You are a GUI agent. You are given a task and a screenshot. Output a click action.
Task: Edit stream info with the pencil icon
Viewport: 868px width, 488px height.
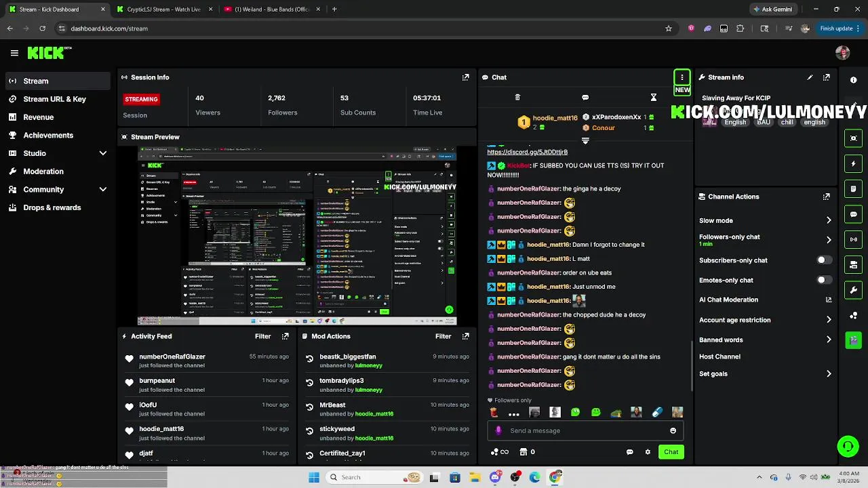coord(810,77)
